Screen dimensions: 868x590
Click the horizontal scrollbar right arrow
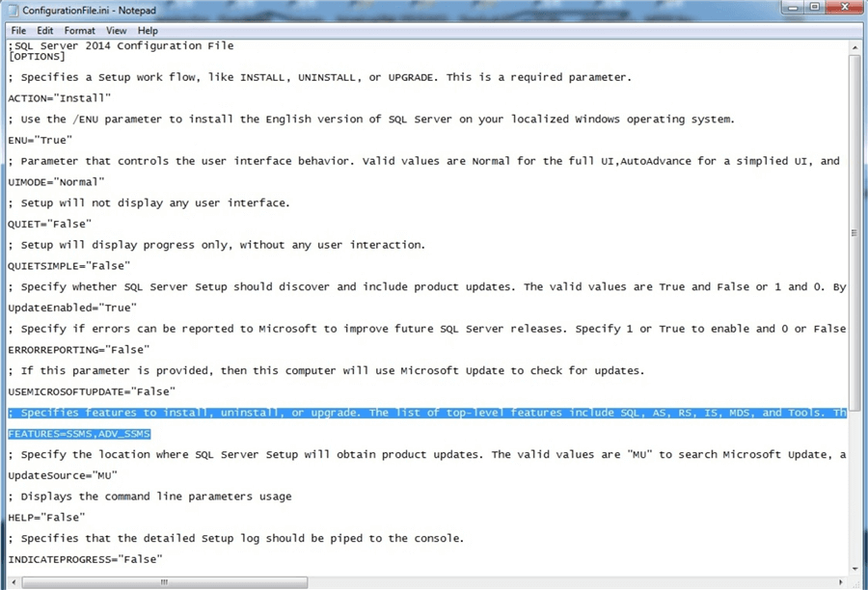point(840,582)
